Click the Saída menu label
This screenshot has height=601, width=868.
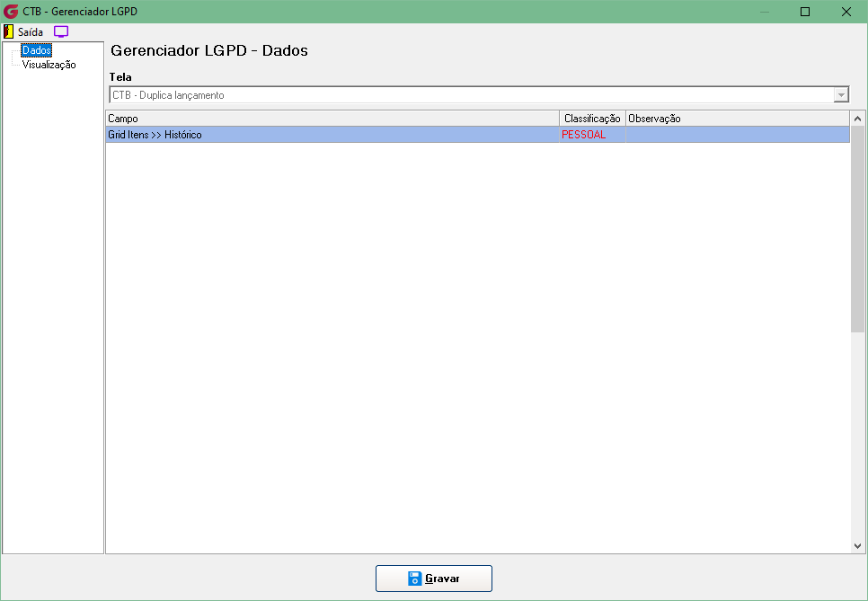31,32
